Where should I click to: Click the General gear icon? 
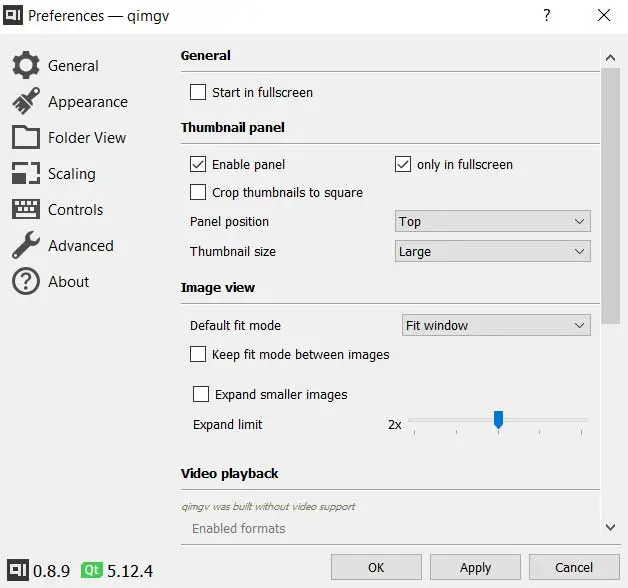coord(25,66)
